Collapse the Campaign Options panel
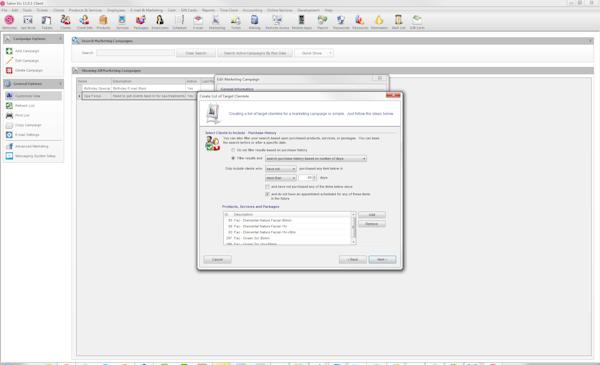This screenshot has width=600, height=365. coord(60,39)
